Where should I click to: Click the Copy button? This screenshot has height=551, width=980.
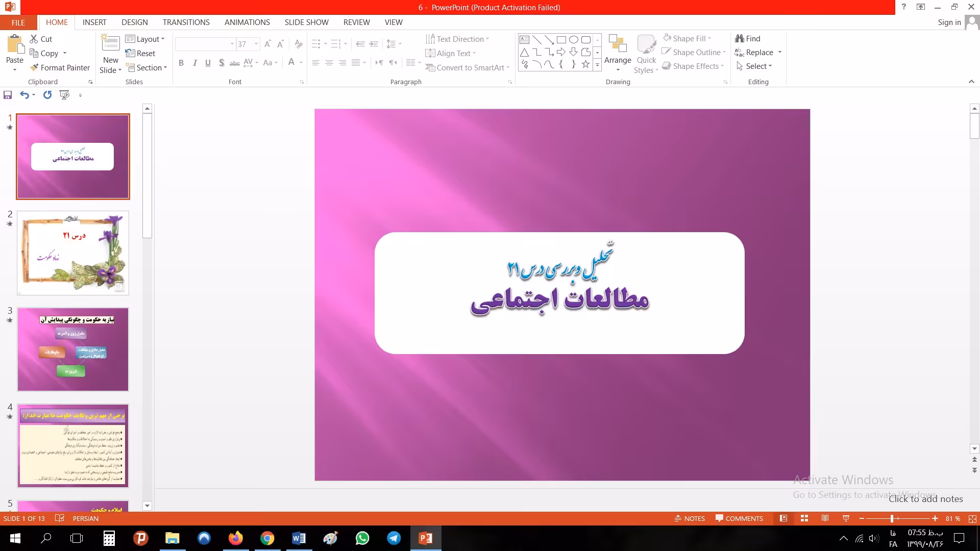click(44, 53)
